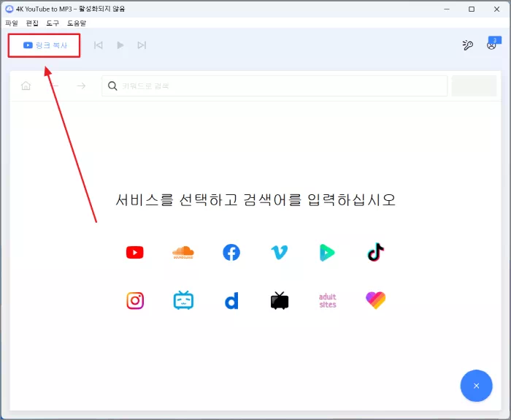Skip to previous track
The height and width of the screenshot is (420, 511).
click(x=98, y=45)
